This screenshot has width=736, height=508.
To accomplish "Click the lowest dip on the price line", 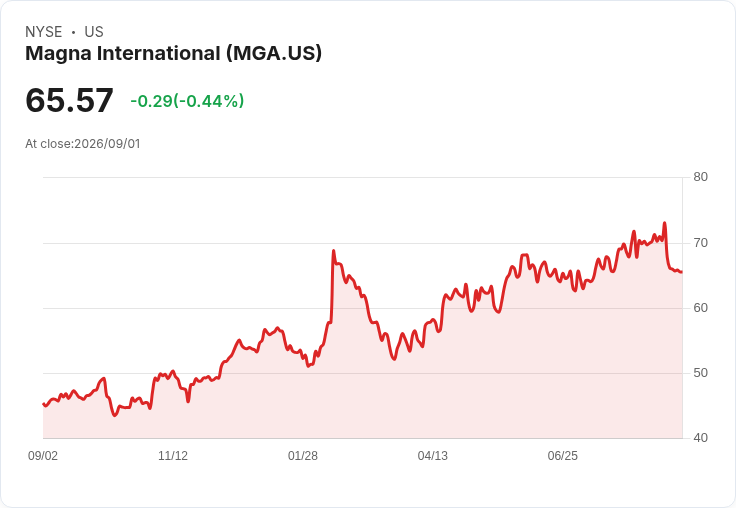I will 115,416.
